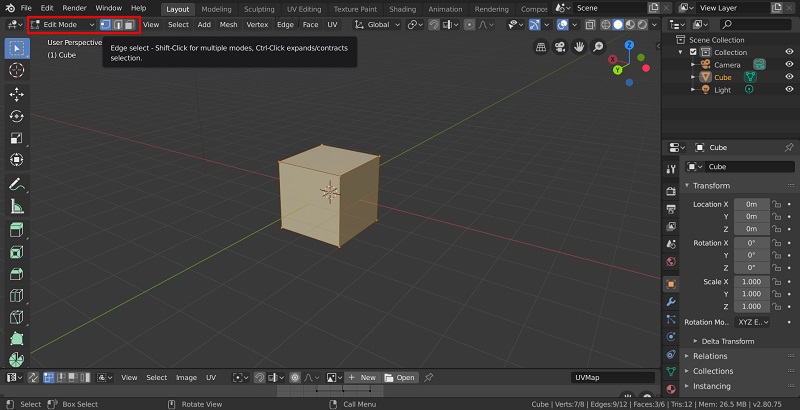Toggle camera view in the viewport
This screenshot has height=410, width=800.
pyautogui.click(x=560, y=46)
